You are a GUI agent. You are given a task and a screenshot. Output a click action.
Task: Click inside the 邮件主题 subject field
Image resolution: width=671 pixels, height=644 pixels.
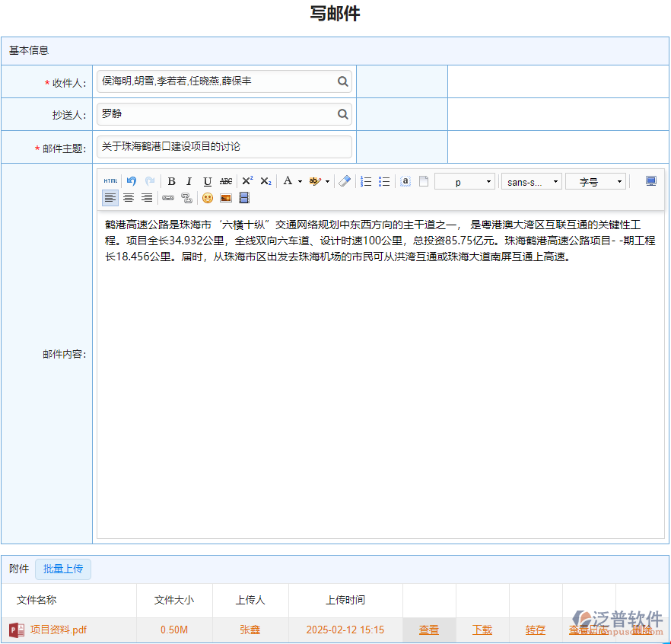tap(224, 146)
